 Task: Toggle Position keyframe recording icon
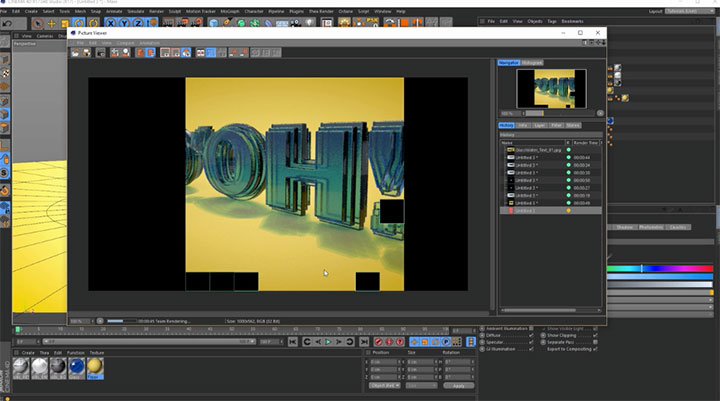click(x=414, y=342)
